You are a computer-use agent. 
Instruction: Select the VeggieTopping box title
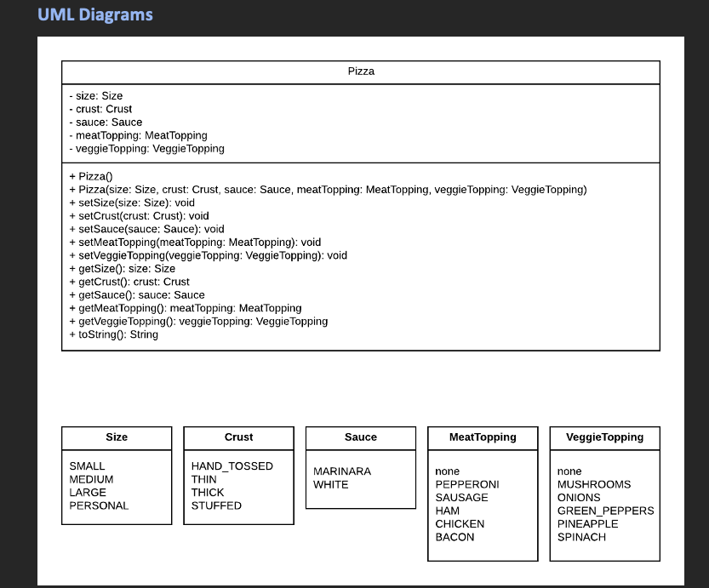click(x=604, y=437)
